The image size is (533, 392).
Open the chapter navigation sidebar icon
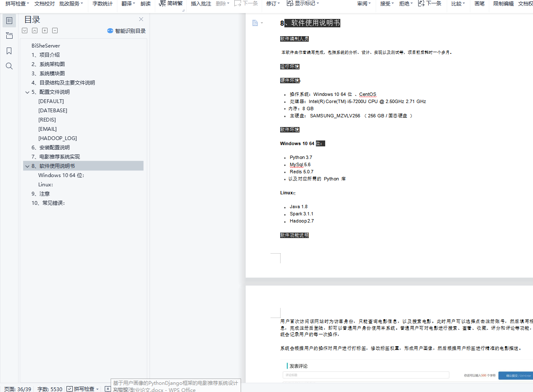click(9, 36)
